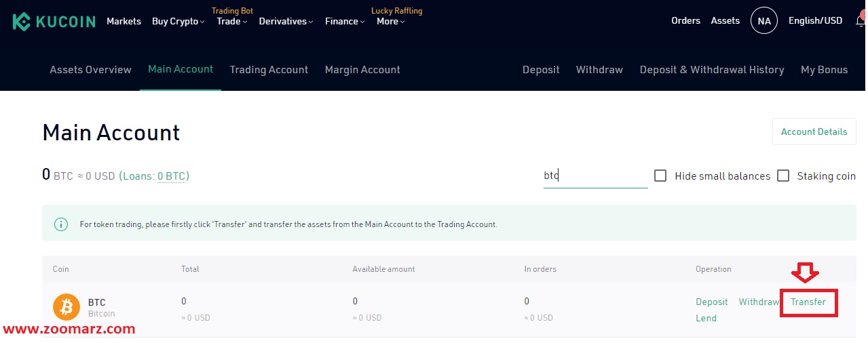Open the Markets menu item
The width and height of the screenshot is (868, 343).
tap(124, 21)
